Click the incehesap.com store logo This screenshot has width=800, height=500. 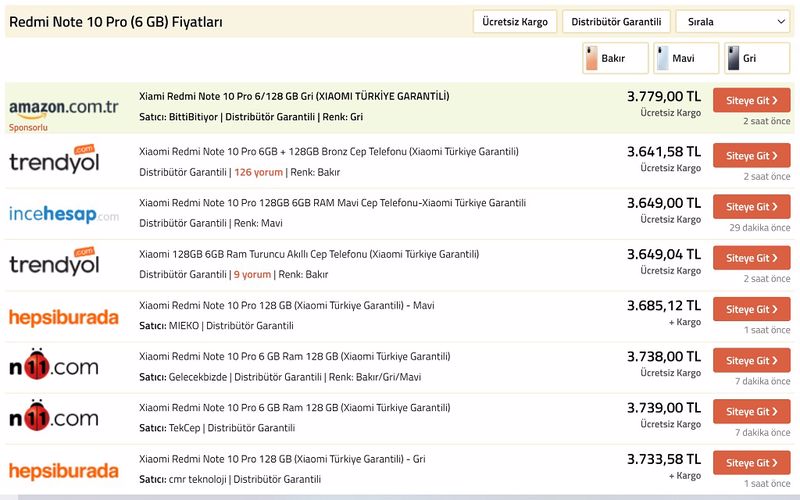[63, 214]
